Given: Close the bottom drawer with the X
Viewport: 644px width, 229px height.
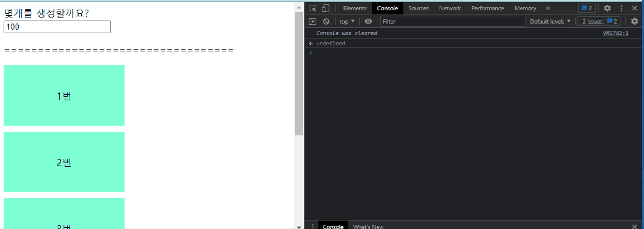Looking at the screenshot, I should 634,226.
